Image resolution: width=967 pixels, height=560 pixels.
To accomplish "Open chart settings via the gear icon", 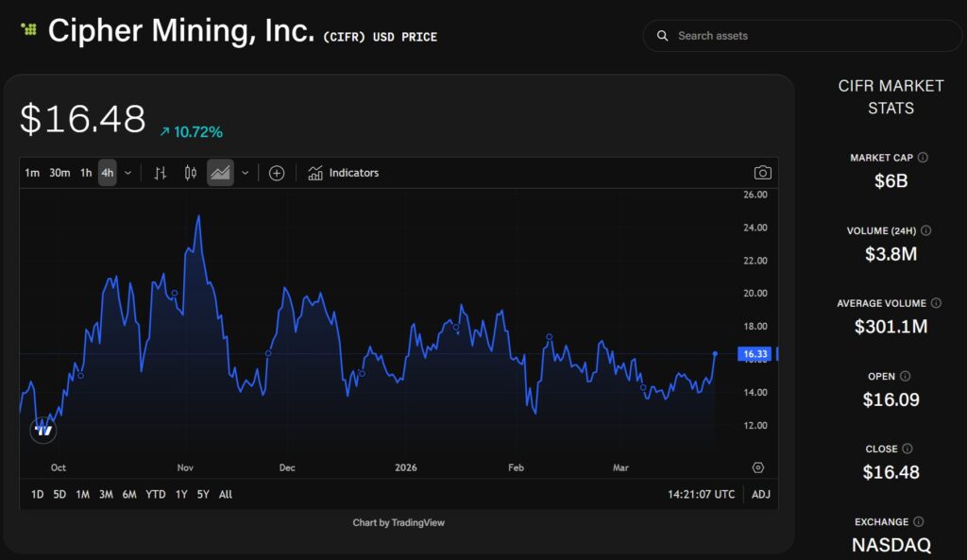I will [757, 467].
